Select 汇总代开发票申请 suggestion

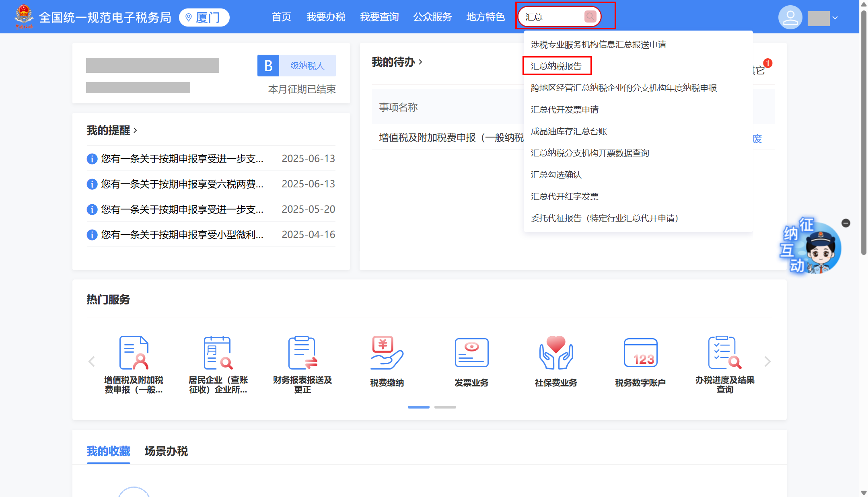coord(564,109)
